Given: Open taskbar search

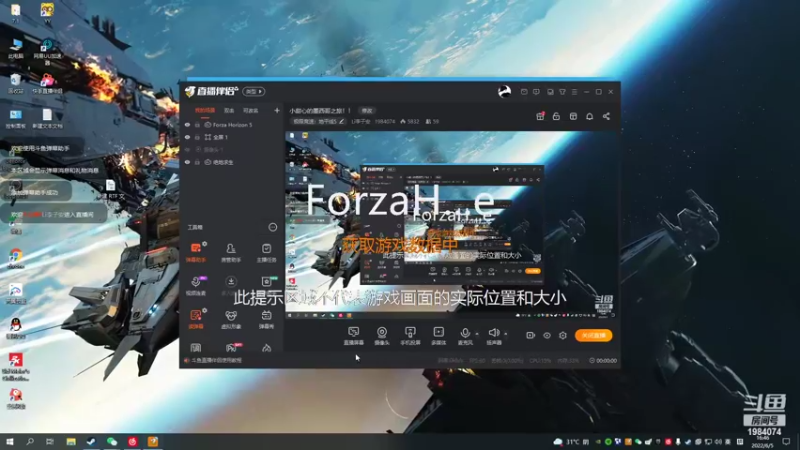Looking at the screenshot, I should [x=30, y=441].
